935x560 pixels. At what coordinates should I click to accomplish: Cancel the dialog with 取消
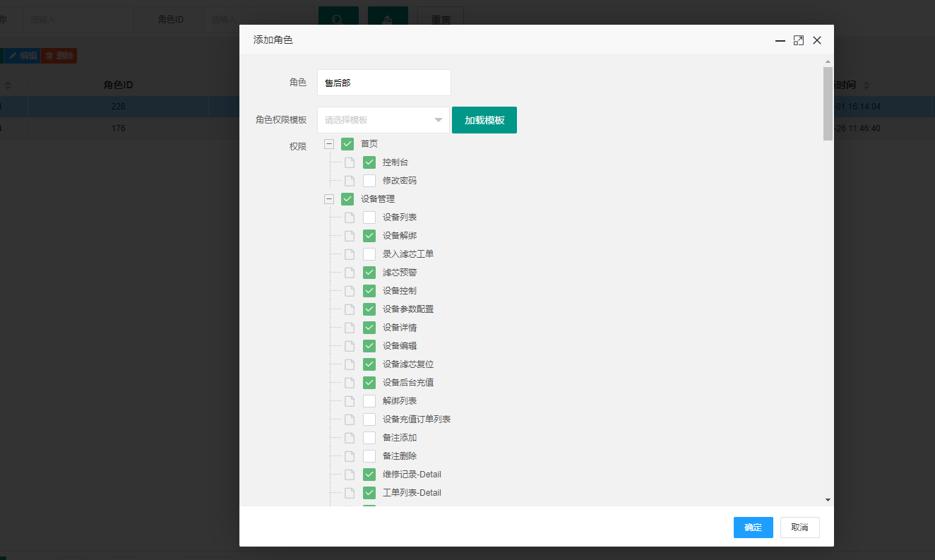[x=800, y=528]
